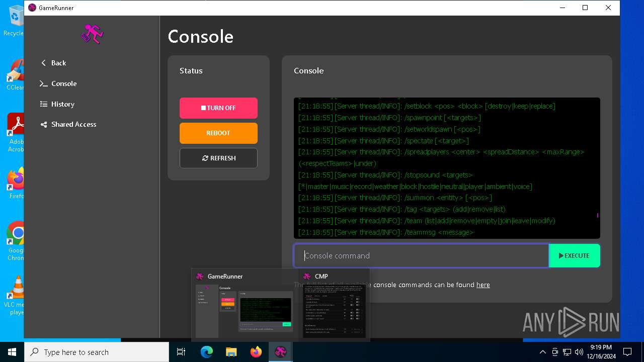Run the command with the EXECUTE button
The width and height of the screenshot is (644, 362).
(574, 255)
